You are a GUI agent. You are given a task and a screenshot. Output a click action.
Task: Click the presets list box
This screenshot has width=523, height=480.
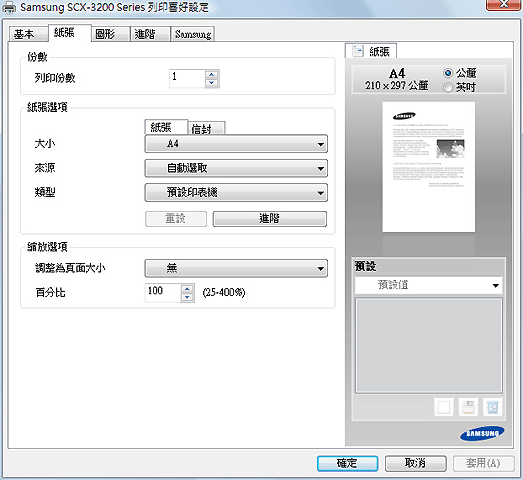click(429, 346)
